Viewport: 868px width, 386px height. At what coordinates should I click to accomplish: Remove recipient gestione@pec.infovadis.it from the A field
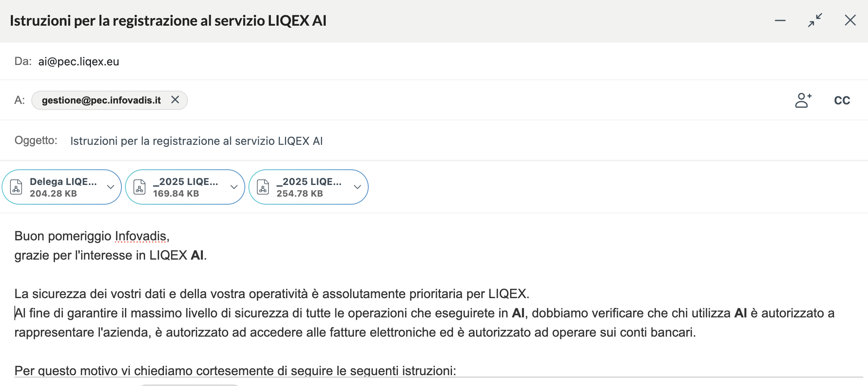click(x=175, y=100)
